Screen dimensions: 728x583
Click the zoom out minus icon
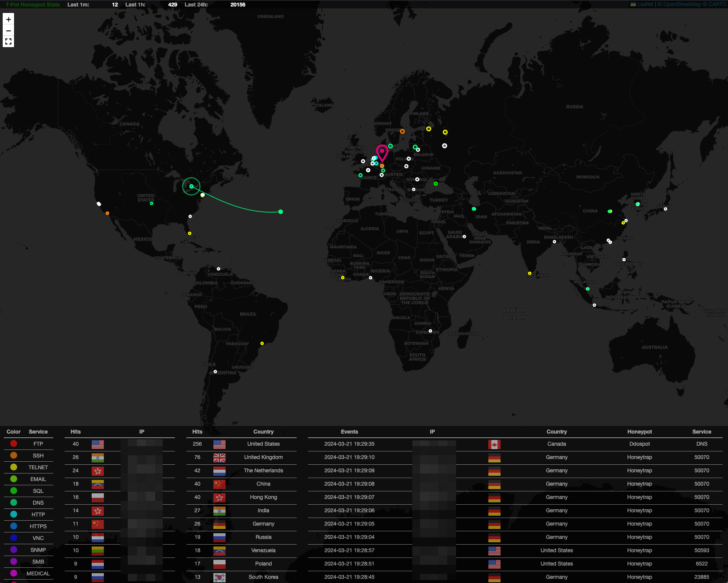tap(8, 30)
